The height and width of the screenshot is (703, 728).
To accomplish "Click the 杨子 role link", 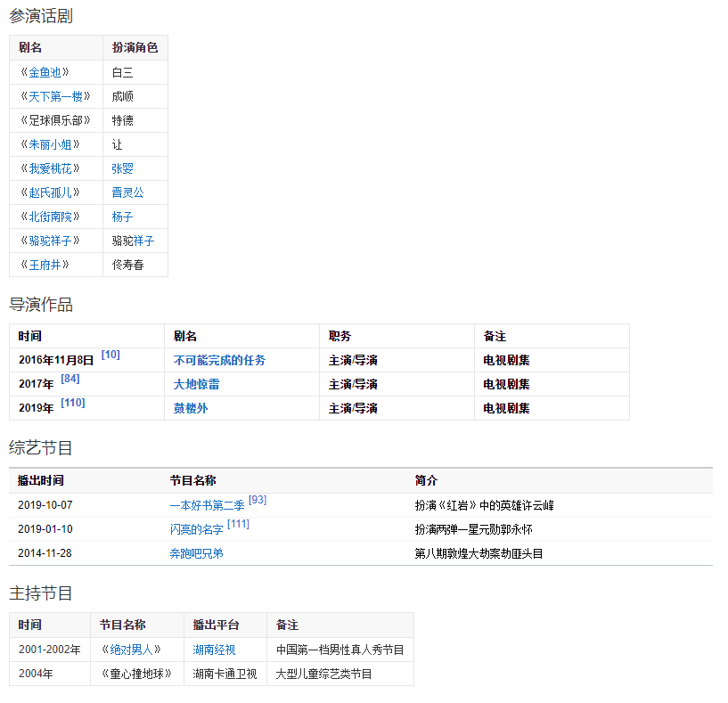I will [123, 217].
